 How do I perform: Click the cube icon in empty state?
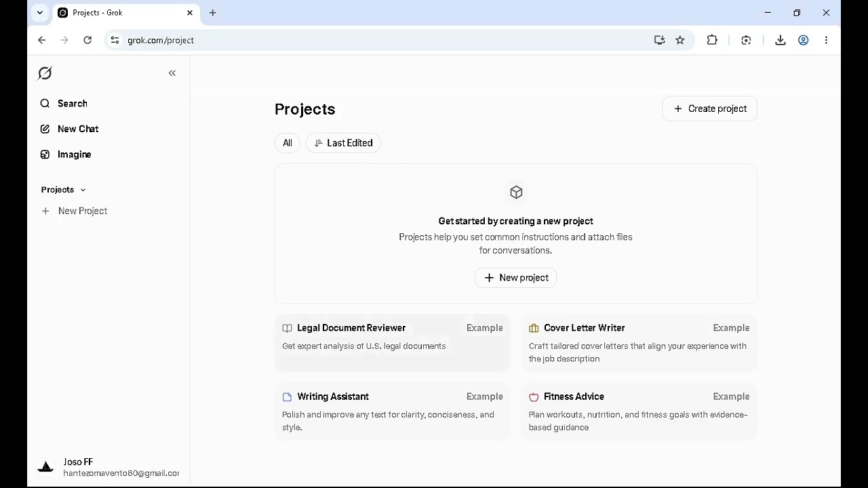click(516, 192)
